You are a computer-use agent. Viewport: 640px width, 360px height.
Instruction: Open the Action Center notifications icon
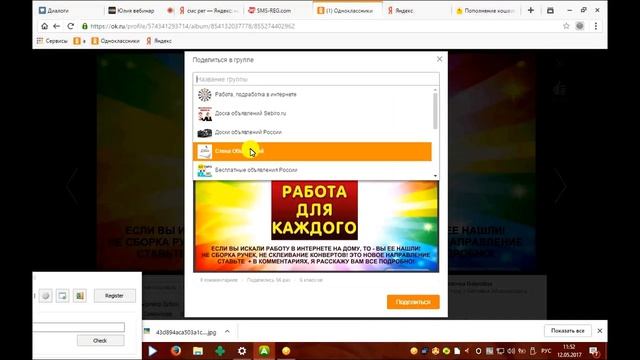[x=594, y=351]
